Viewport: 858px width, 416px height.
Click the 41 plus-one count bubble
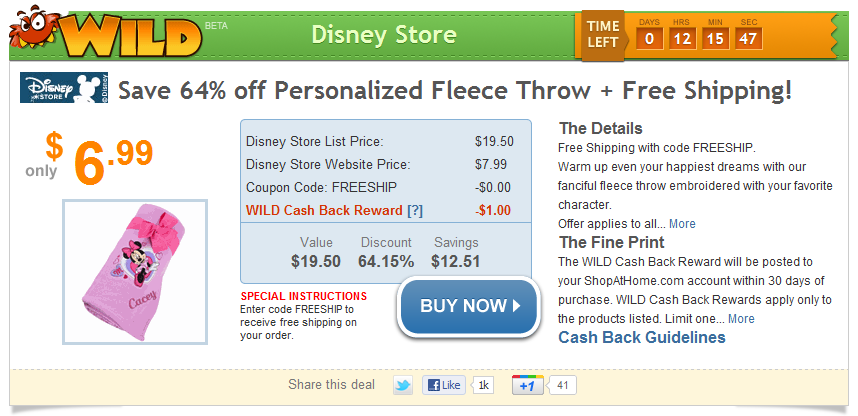tap(563, 385)
